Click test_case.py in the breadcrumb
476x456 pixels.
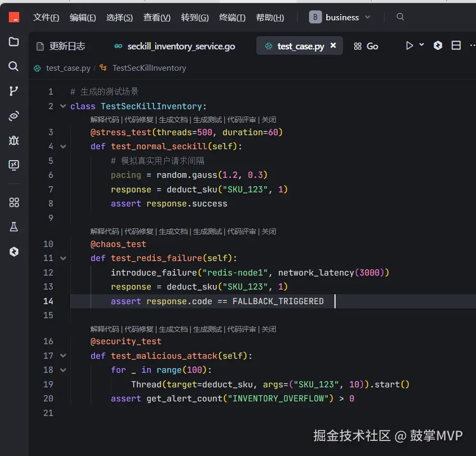[68, 68]
